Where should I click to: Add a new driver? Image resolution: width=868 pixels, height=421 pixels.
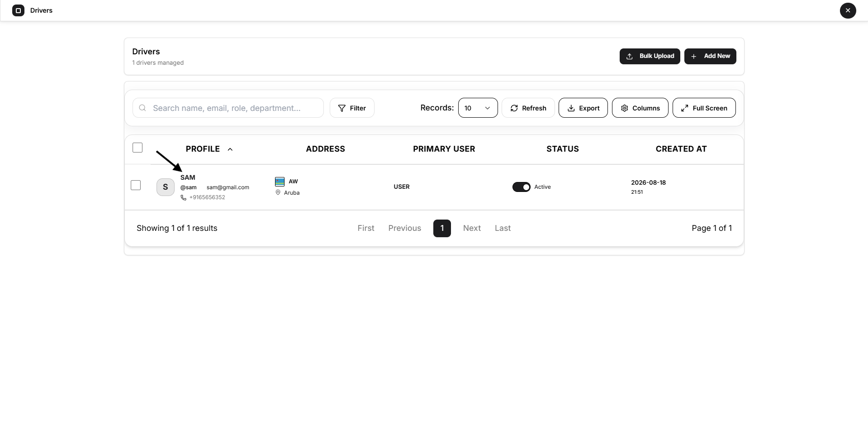click(710, 56)
